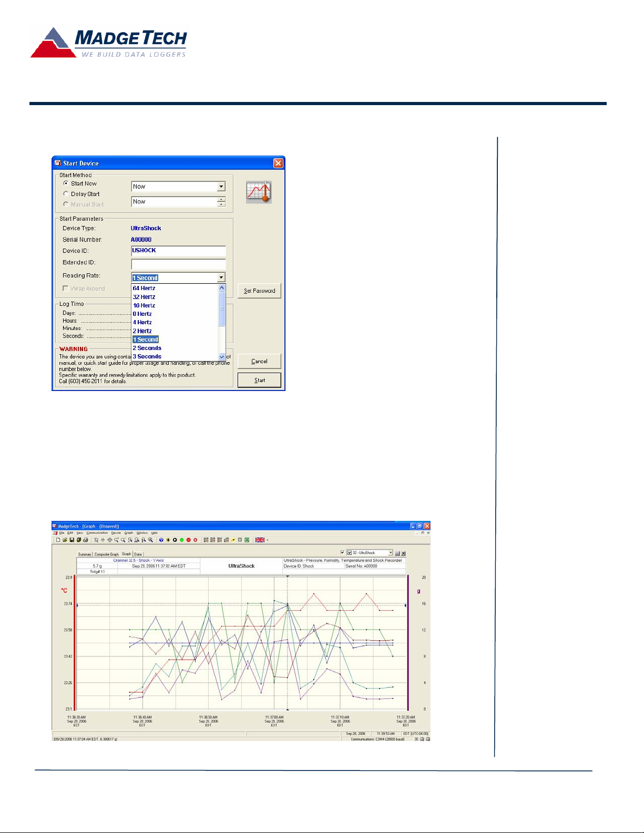The height and width of the screenshot is (833, 644).
Task: Switch to the Composite Graph tab
Action: tap(107, 554)
